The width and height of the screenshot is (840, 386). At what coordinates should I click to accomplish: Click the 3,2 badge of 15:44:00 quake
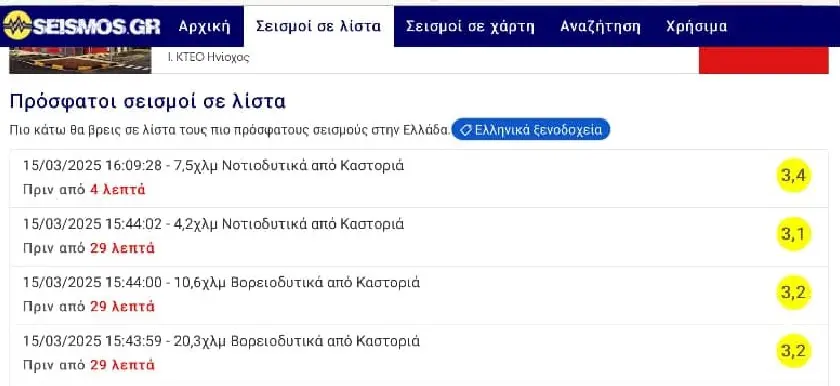(793, 292)
